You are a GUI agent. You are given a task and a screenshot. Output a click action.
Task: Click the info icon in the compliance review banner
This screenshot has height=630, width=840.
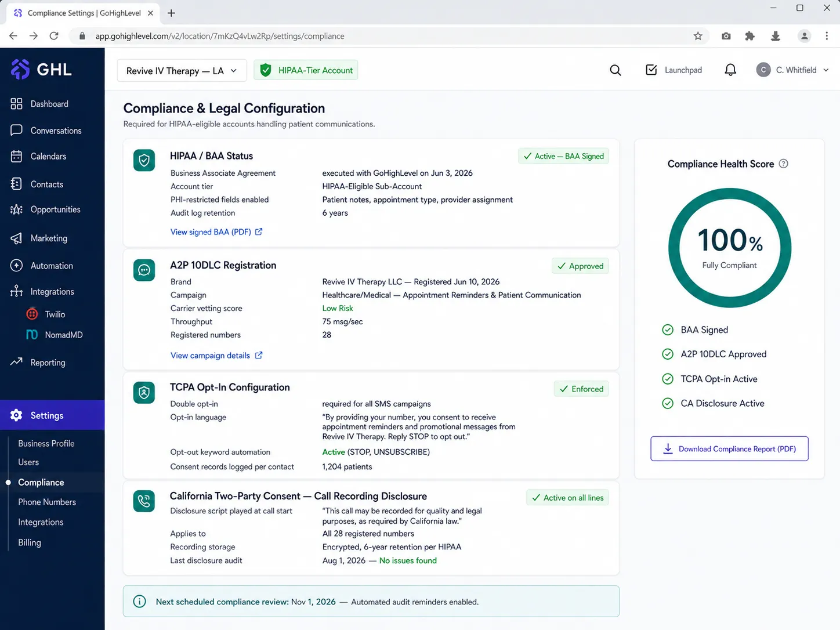click(x=140, y=602)
